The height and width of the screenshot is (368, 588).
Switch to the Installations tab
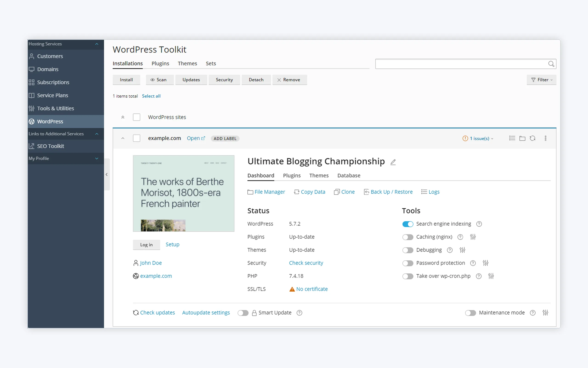(x=127, y=63)
